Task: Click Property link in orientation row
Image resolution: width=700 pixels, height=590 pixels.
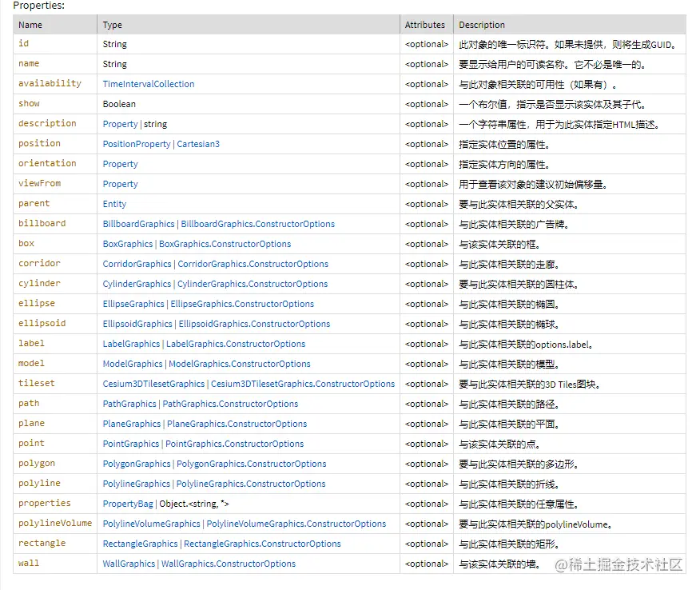Action: pos(120,164)
